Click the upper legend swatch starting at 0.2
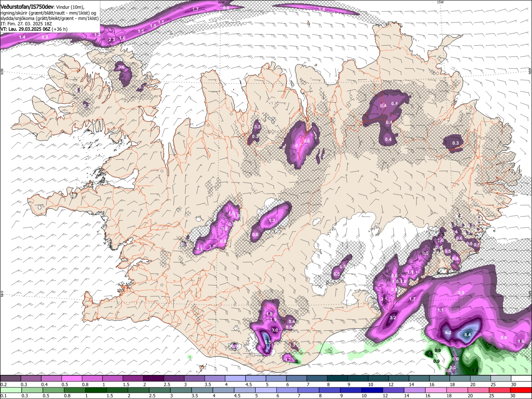The width and height of the screenshot is (532, 399). click(x=10, y=378)
